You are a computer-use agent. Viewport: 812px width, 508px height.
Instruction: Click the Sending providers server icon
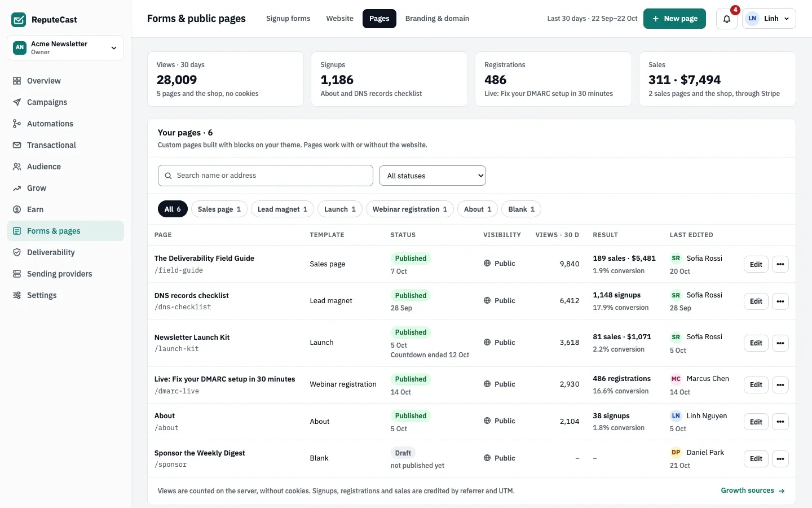click(17, 274)
